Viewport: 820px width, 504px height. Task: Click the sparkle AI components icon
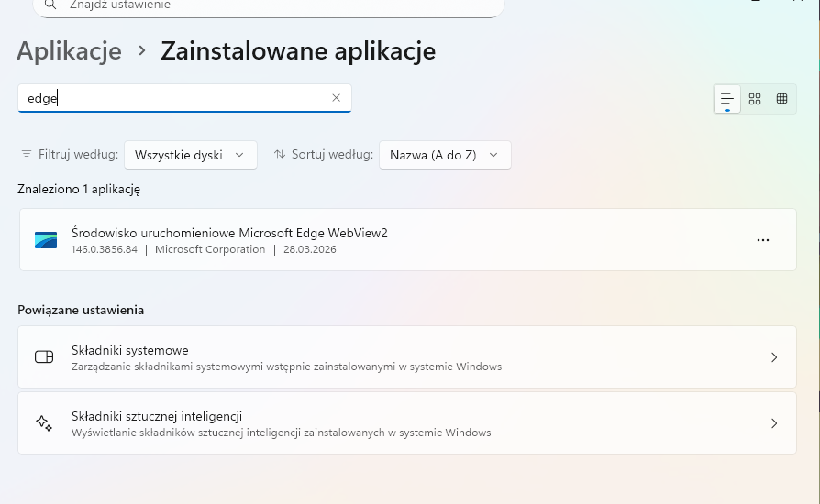pos(44,423)
